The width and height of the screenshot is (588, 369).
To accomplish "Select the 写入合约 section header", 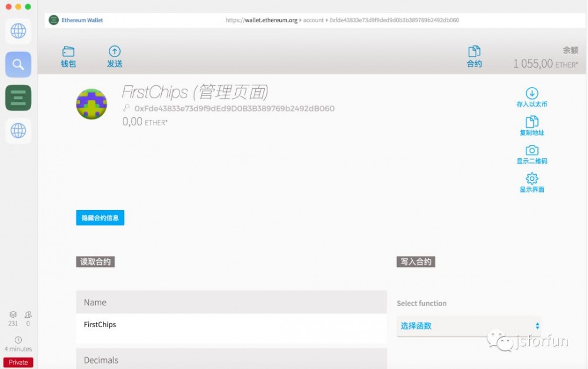I will coord(416,262).
